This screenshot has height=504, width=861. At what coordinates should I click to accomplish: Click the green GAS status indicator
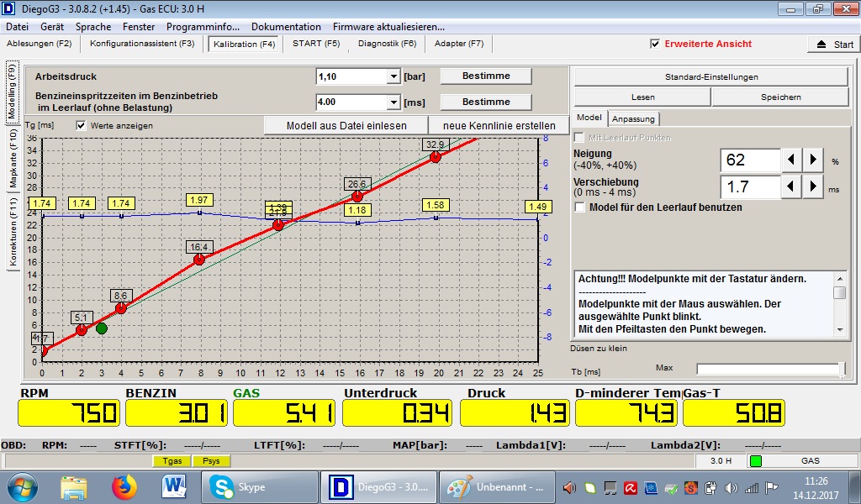point(756,460)
